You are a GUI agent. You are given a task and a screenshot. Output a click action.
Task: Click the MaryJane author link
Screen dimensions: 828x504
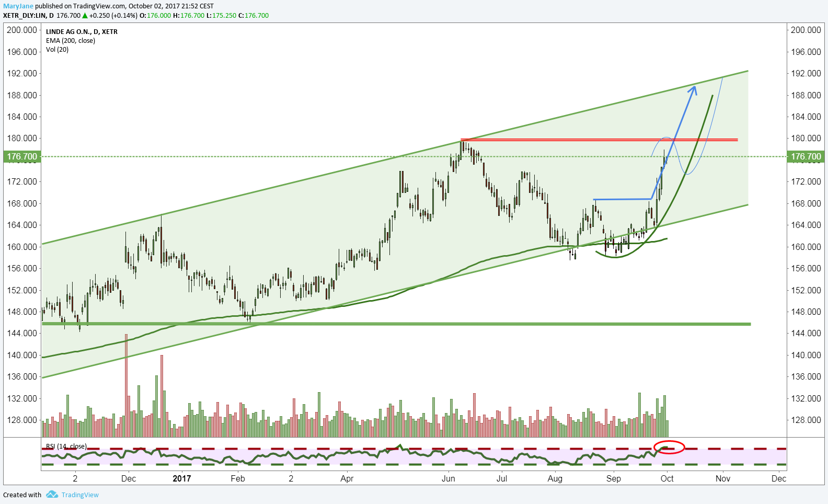coord(18,6)
